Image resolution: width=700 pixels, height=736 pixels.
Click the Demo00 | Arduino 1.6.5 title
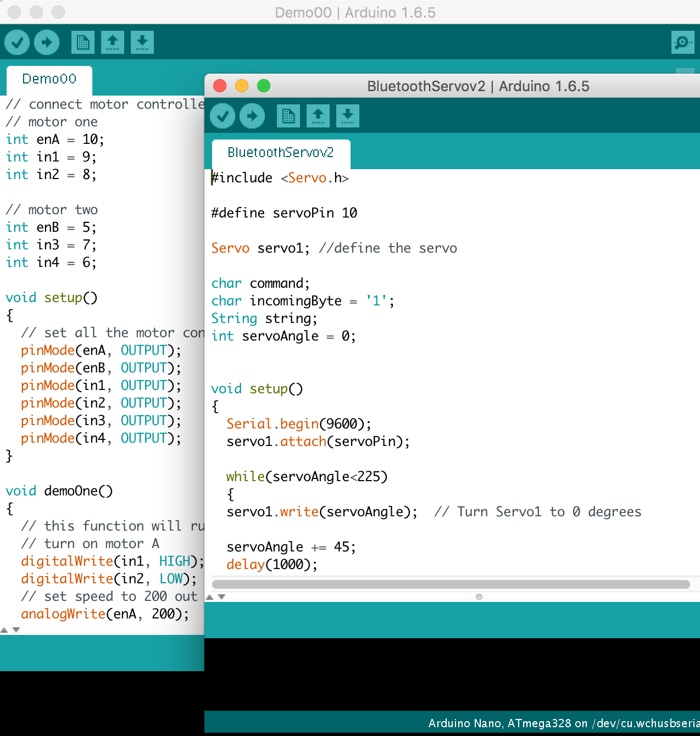coord(355,13)
